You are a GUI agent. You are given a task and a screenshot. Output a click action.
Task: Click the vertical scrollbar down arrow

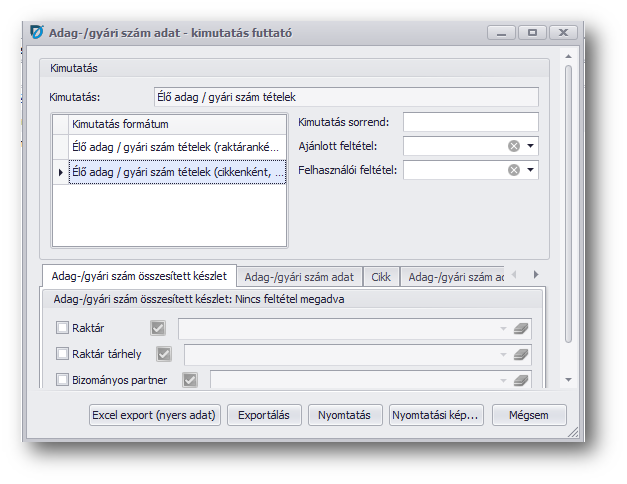[568, 380]
